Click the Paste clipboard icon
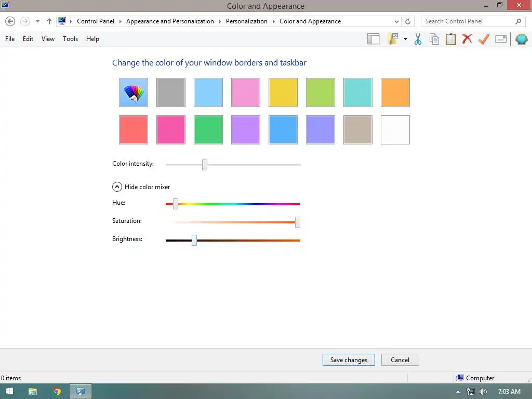532x399 pixels. 450,38
